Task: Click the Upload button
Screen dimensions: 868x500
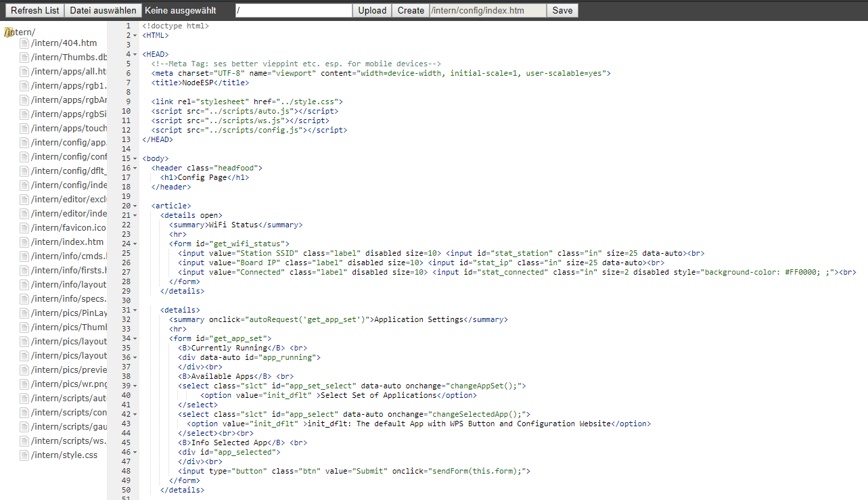Action: [372, 10]
